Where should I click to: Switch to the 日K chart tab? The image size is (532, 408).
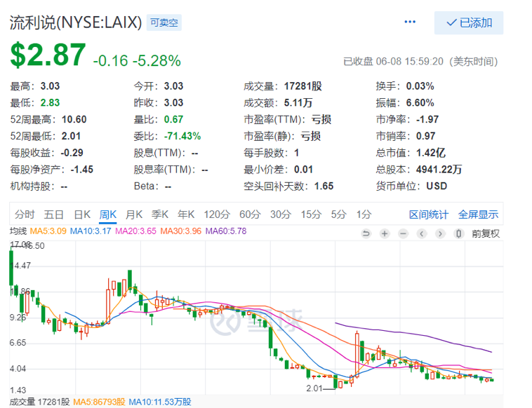(82, 215)
